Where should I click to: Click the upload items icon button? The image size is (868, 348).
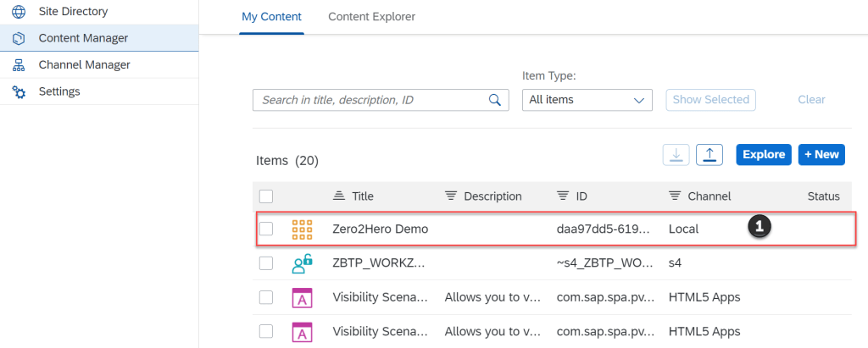coord(709,154)
